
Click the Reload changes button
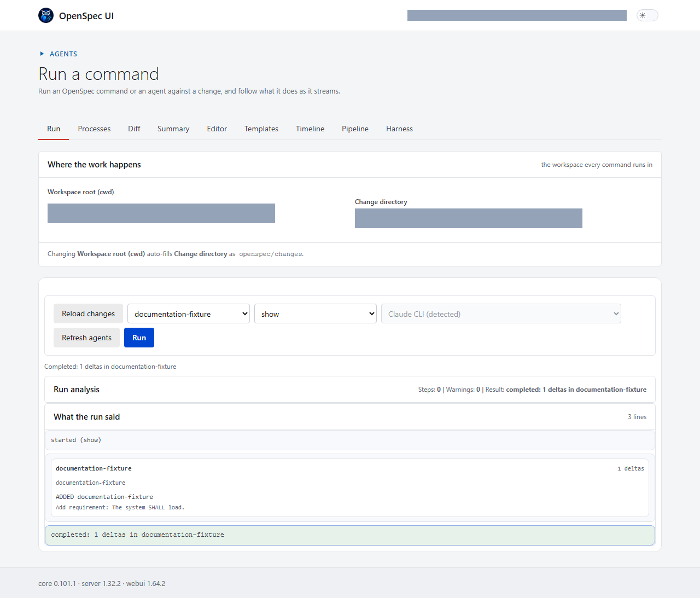point(88,313)
